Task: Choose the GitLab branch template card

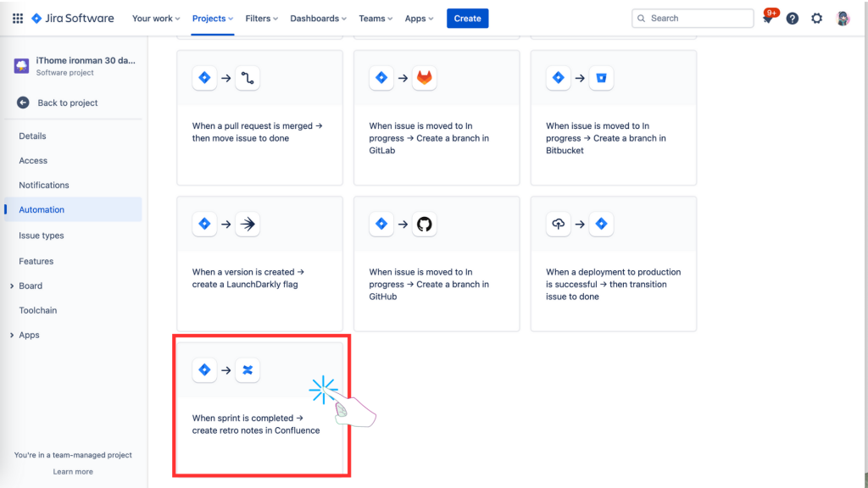Action: pos(437,118)
